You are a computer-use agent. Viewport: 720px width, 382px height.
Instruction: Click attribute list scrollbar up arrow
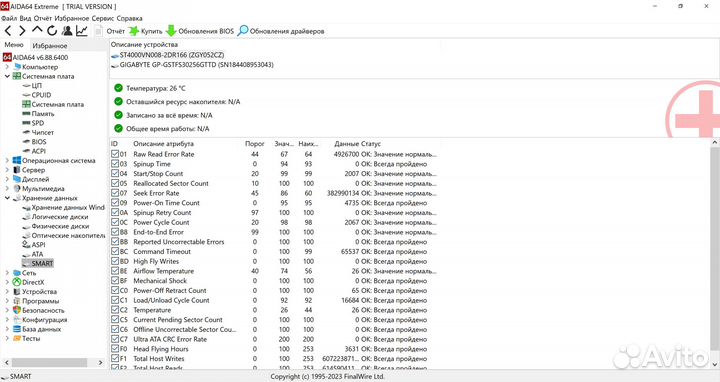coord(715,143)
